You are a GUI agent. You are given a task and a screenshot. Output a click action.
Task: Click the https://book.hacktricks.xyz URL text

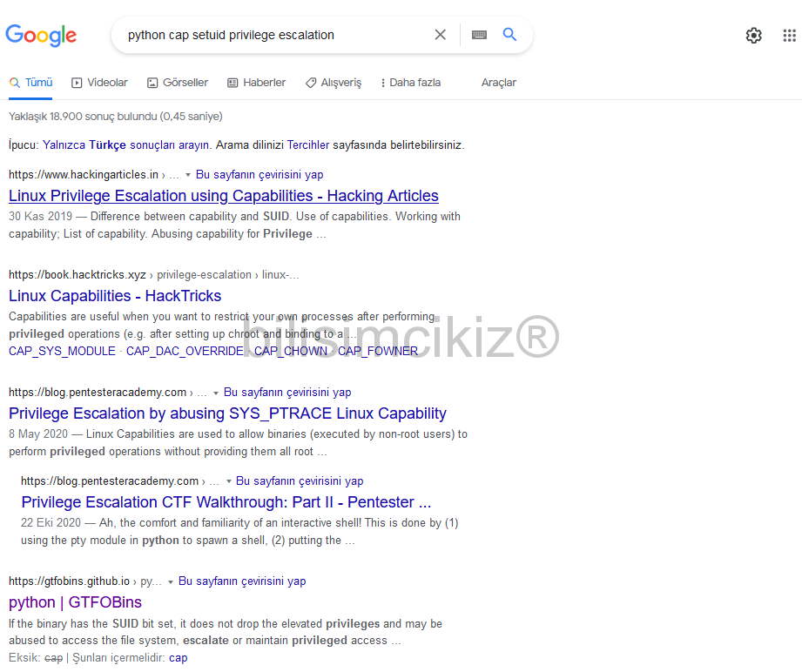click(x=78, y=274)
